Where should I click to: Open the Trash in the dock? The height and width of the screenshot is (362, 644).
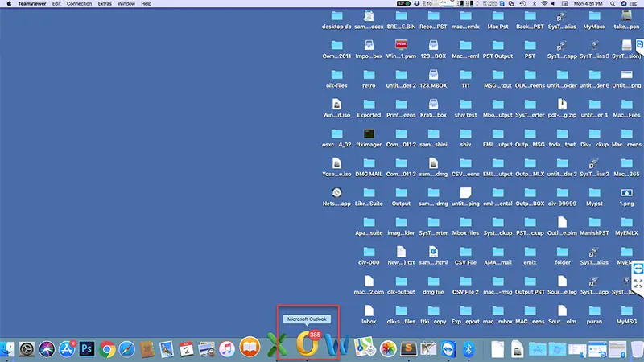click(638, 349)
